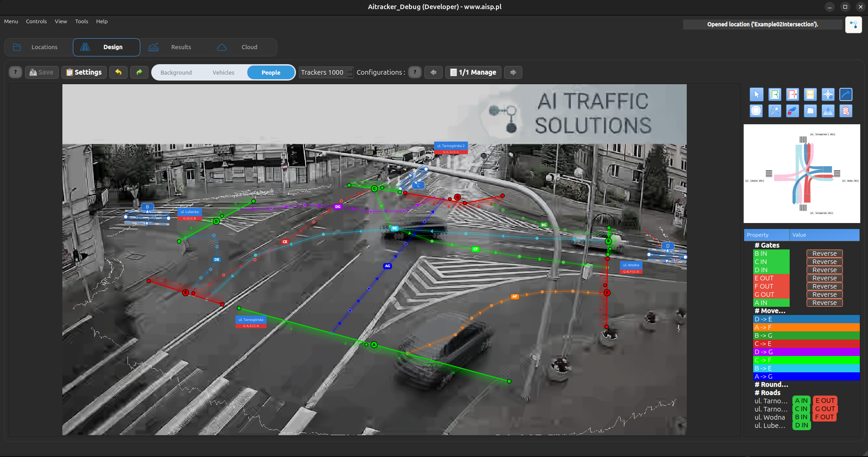Click the AG movement label on blue path
868x457 pixels.
pos(388,266)
